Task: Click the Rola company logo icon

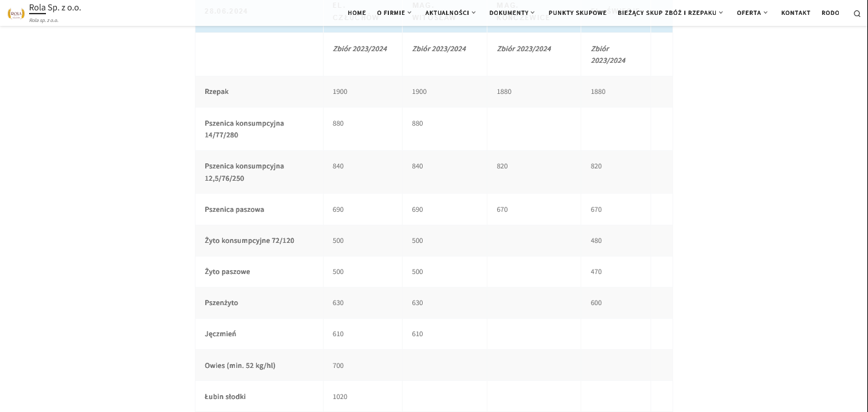Action: pyautogui.click(x=16, y=14)
